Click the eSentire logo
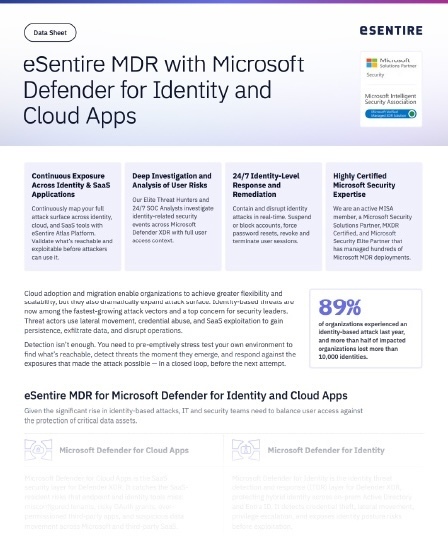The width and height of the screenshot is (448, 544). click(x=391, y=31)
